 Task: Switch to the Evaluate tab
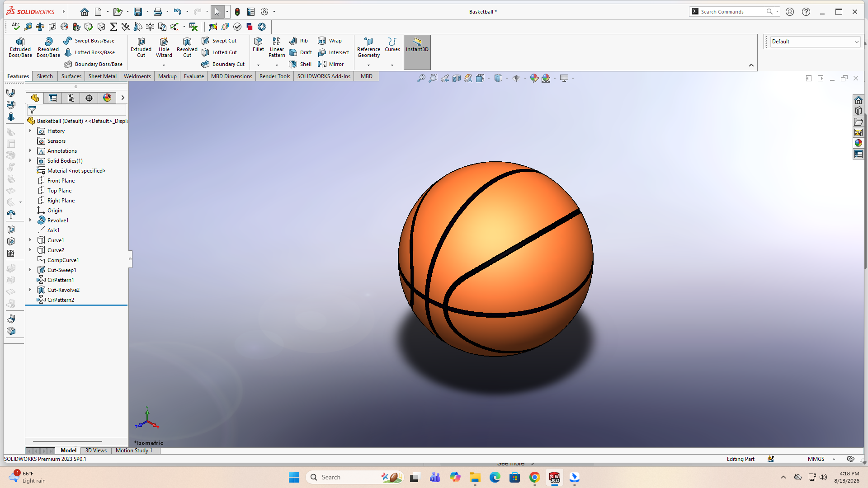click(x=194, y=76)
